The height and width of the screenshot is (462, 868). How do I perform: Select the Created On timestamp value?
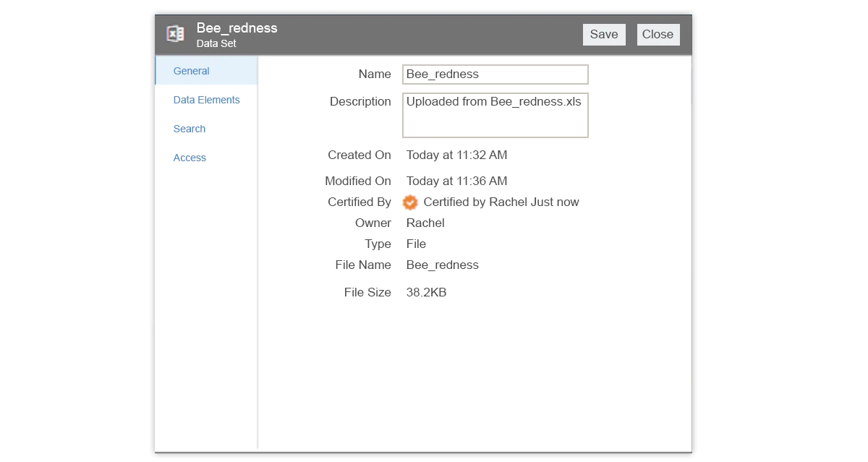coord(457,155)
